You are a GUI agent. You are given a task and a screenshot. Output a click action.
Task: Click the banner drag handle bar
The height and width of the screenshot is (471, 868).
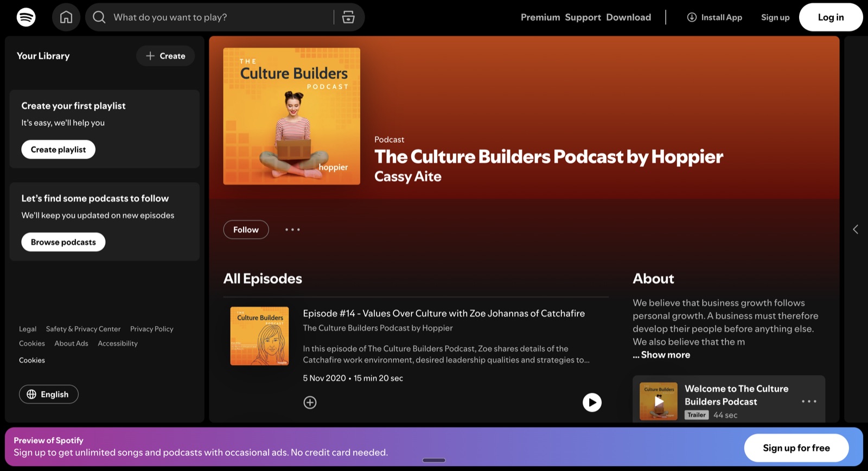[x=434, y=460]
